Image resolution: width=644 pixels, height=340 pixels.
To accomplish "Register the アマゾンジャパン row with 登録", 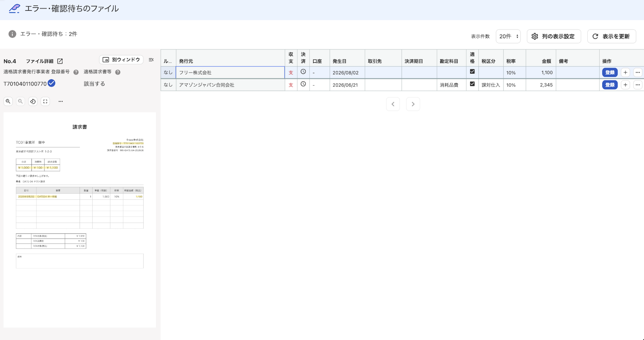I will (610, 85).
